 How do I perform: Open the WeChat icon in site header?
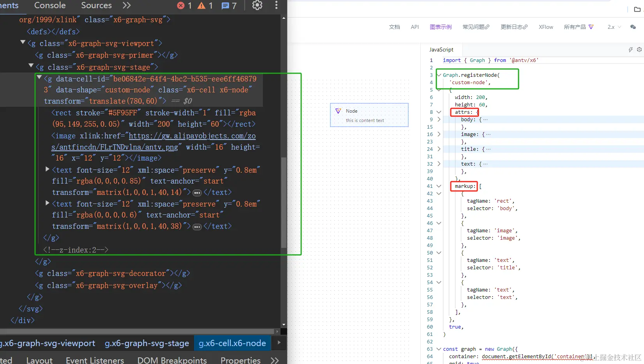pos(633,27)
